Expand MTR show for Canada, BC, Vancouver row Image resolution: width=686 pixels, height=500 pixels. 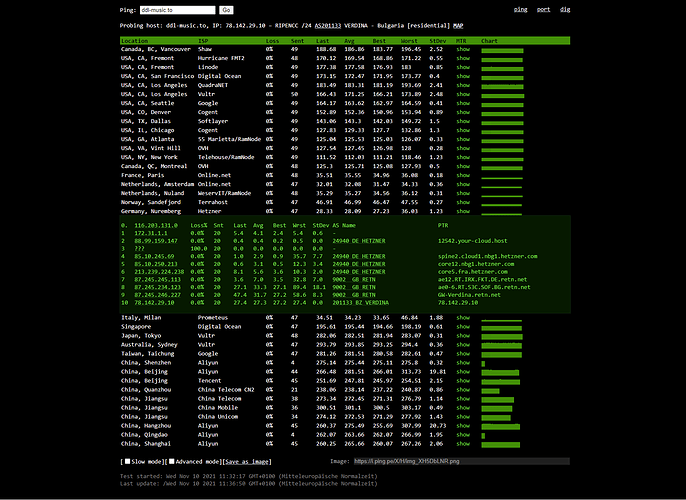463,48
